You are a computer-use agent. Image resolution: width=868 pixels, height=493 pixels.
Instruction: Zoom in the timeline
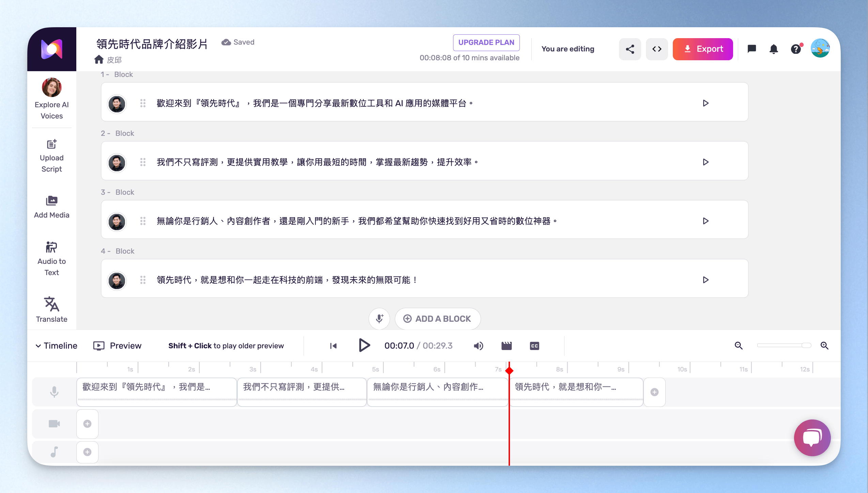point(824,346)
